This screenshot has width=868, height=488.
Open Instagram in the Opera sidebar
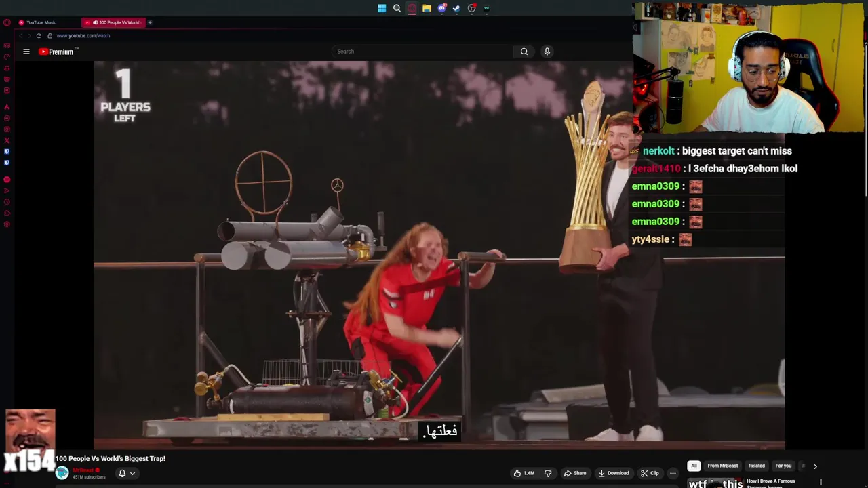click(x=7, y=129)
